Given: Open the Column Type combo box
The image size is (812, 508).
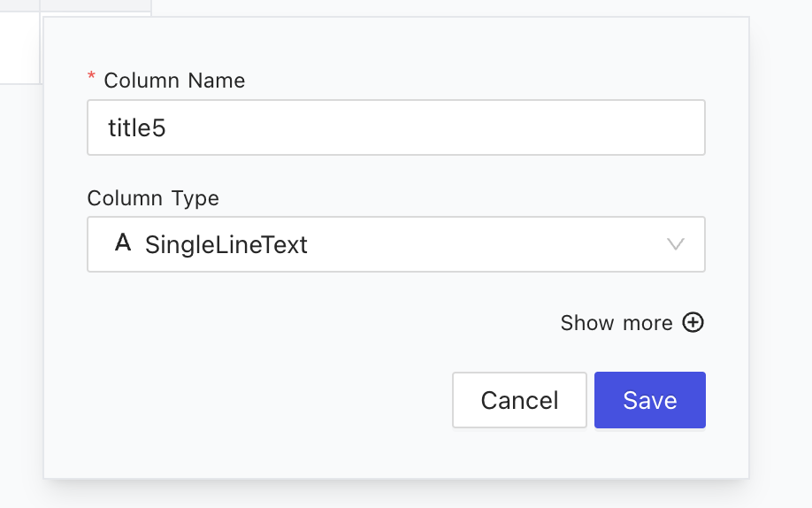Looking at the screenshot, I should pos(396,244).
